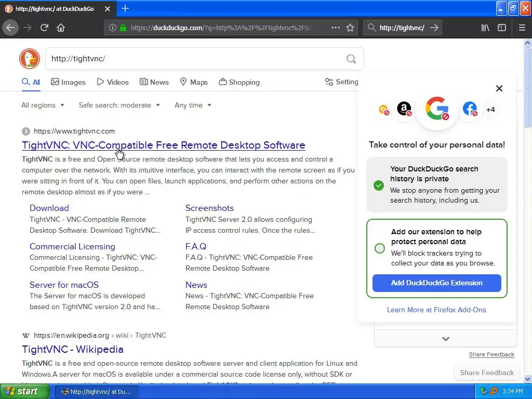Screen dimensions: 532x399
Task: Activate the Firefox taskbar window button
Action: coord(96,392)
